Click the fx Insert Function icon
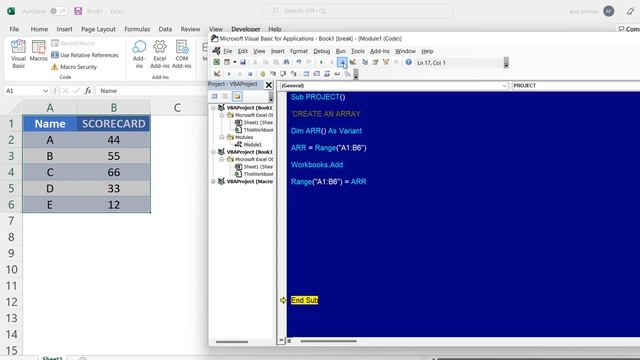Viewport: 640px width, 360px height. pos(88,91)
